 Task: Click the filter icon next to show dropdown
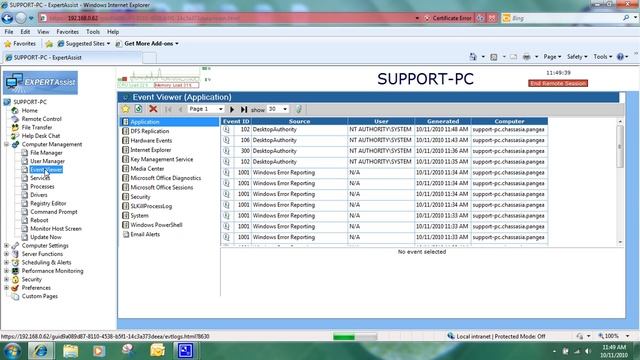tap(299, 109)
